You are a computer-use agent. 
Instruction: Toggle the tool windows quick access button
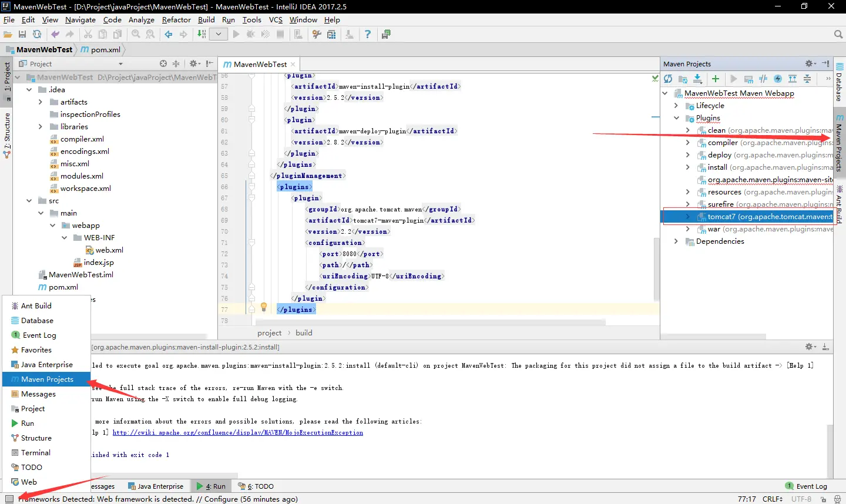[9, 499]
